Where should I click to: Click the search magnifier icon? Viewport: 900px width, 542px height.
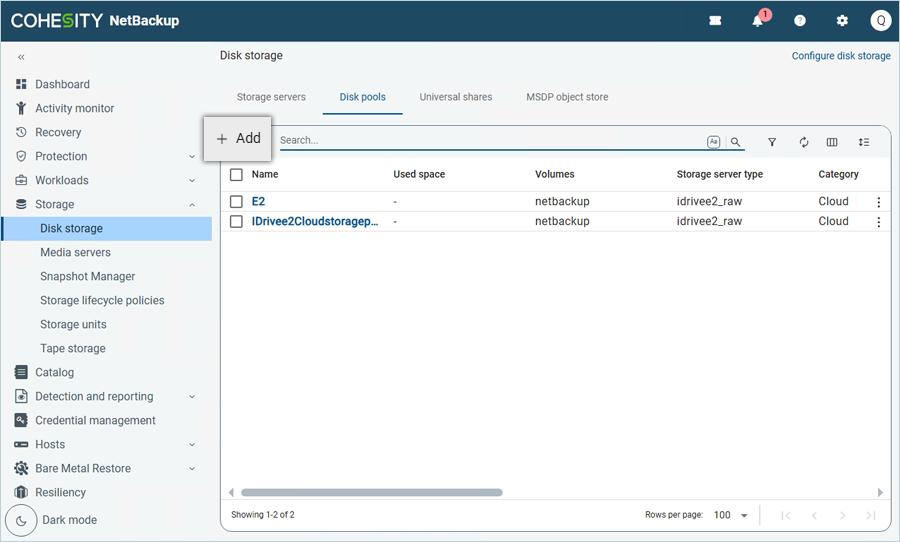point(736,143)
